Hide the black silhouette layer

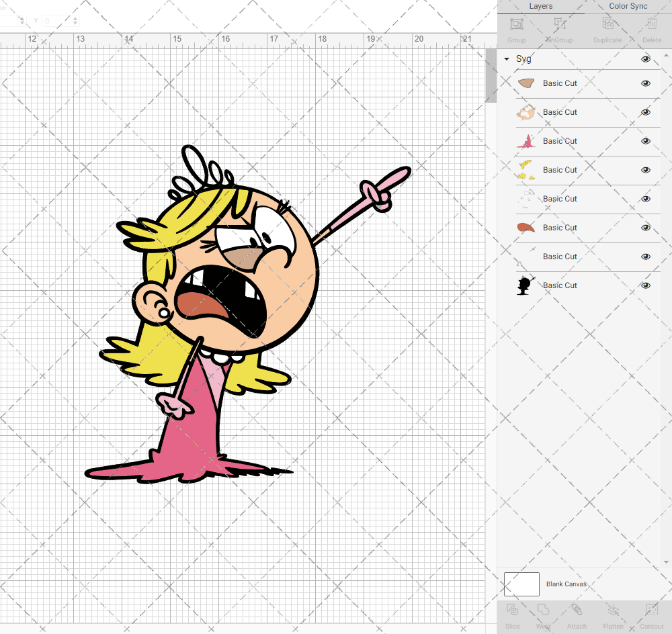[645, 285]
